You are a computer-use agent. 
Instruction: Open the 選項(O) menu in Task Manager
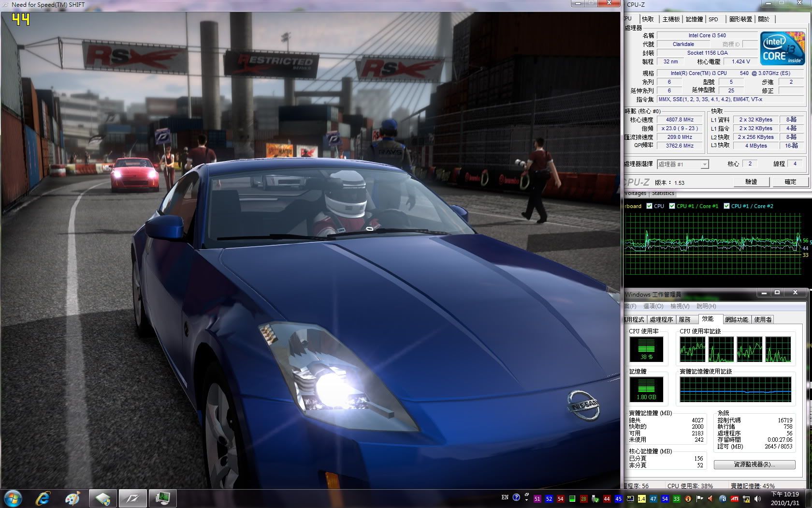(653, 306)
